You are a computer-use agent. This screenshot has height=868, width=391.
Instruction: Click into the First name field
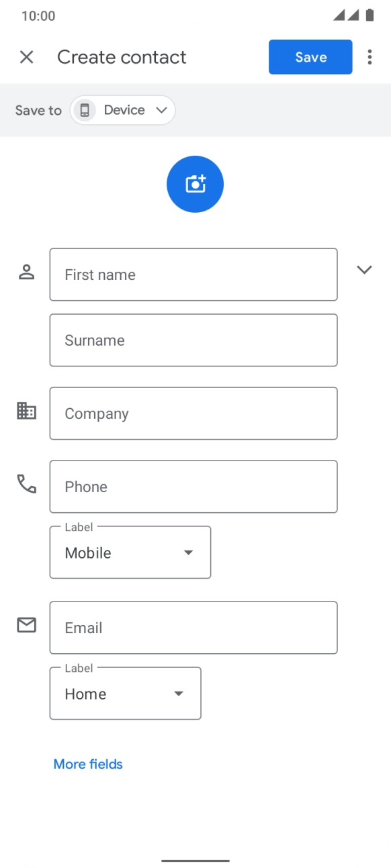(193, 275)
